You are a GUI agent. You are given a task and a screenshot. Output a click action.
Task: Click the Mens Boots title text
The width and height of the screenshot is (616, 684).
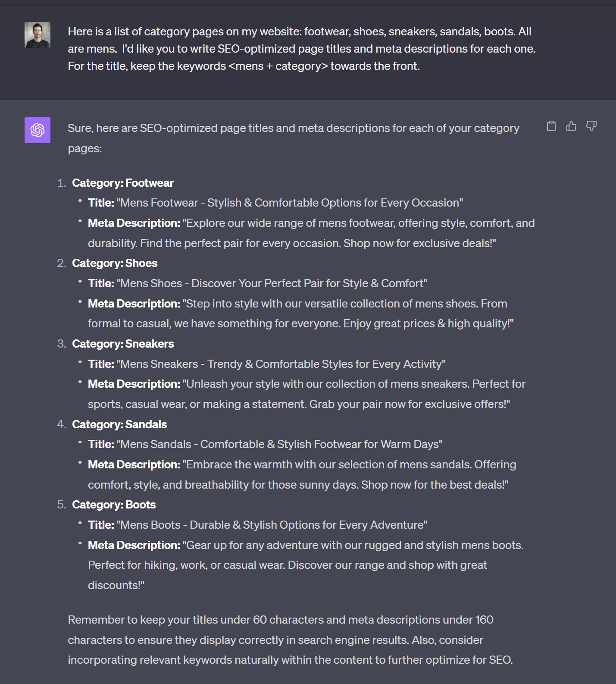272,524
